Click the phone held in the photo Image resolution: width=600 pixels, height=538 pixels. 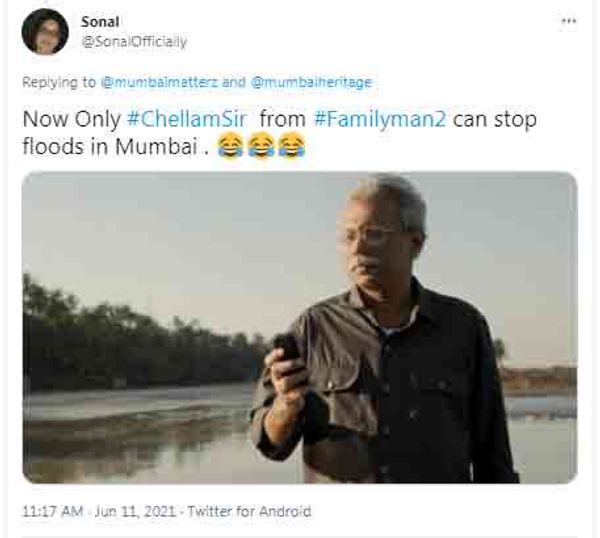[x=287, y=347]
